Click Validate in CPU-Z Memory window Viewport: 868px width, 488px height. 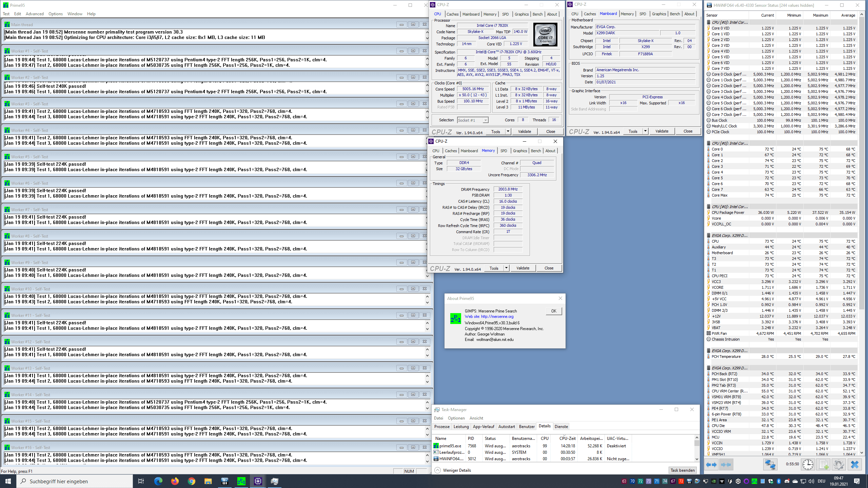tap(523, 268)
